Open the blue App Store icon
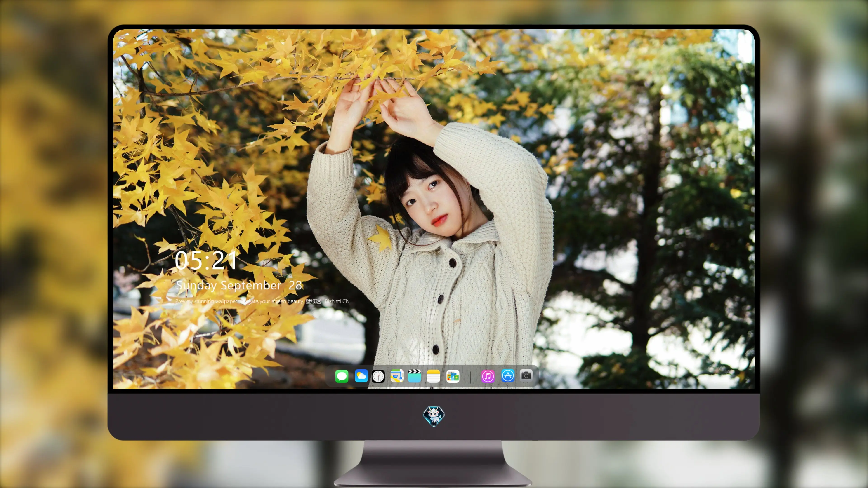868x488 pixels. coord(508,375)
